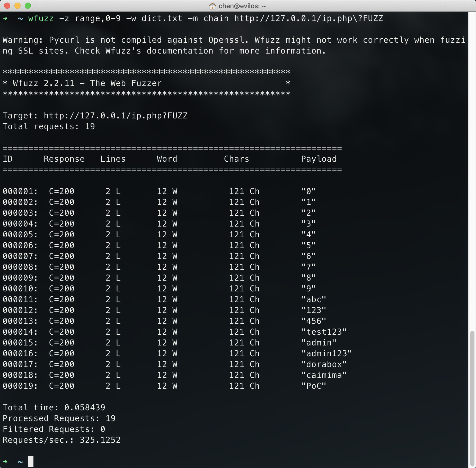Click the underlined 'dict.txt' argument
The height and width of the screenshot is (468, 476).
click(x=162, y=19)
